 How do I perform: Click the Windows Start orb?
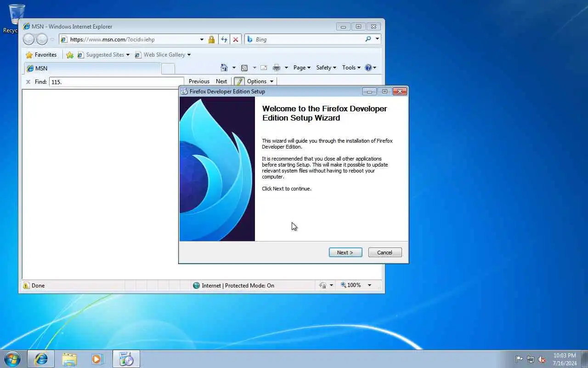coord(12,359)
